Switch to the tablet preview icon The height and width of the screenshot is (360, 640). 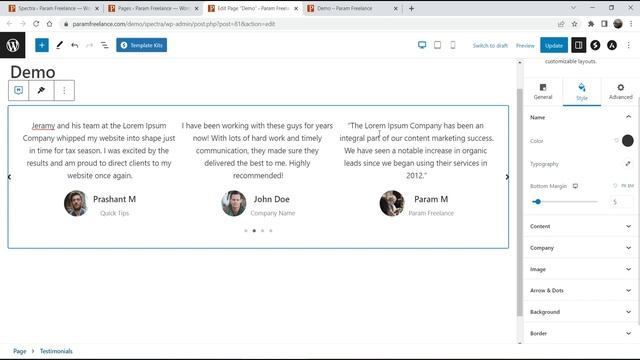(x=437, y=45)
